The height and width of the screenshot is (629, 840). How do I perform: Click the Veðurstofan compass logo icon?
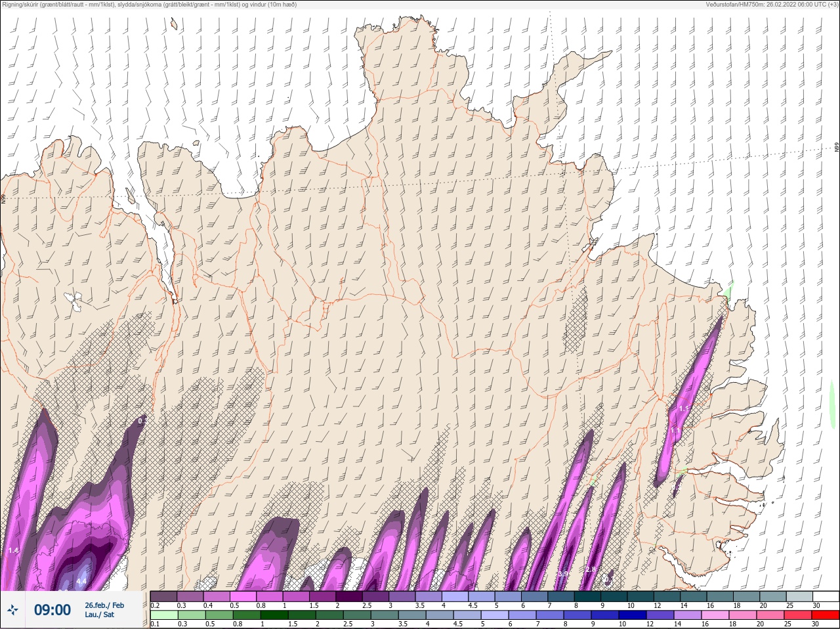point(12,611)
